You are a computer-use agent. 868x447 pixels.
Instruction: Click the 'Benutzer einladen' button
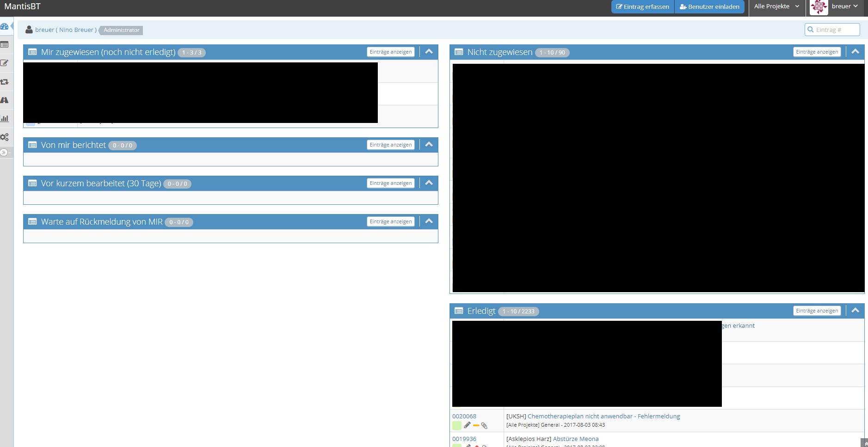709,7
